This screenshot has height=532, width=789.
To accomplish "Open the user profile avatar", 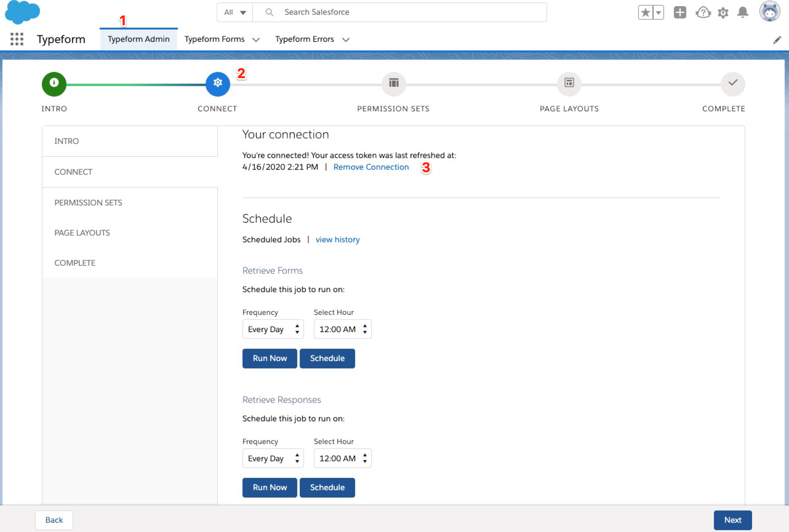I will [x=770, y=12].
